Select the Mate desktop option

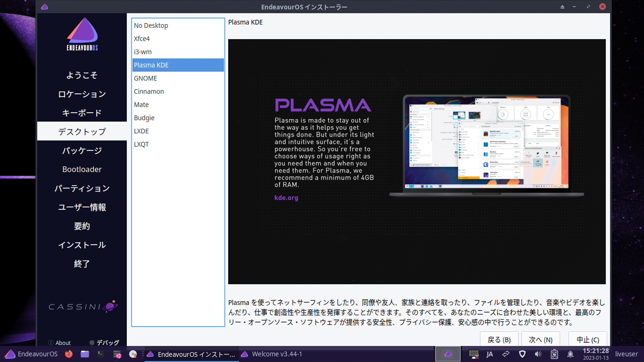pyautogui.click(x=178, y=105)
